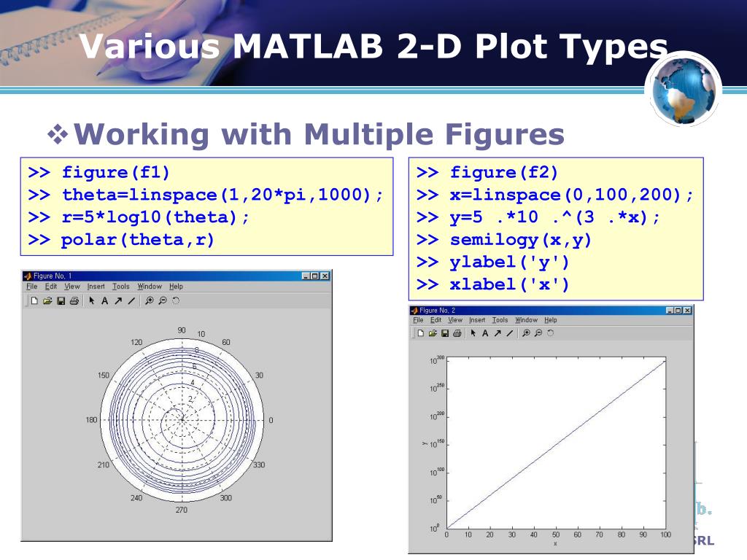Select the arrow pointer tool in Figure 1
This screenshot has width=747, height=560.
(91, 300)
